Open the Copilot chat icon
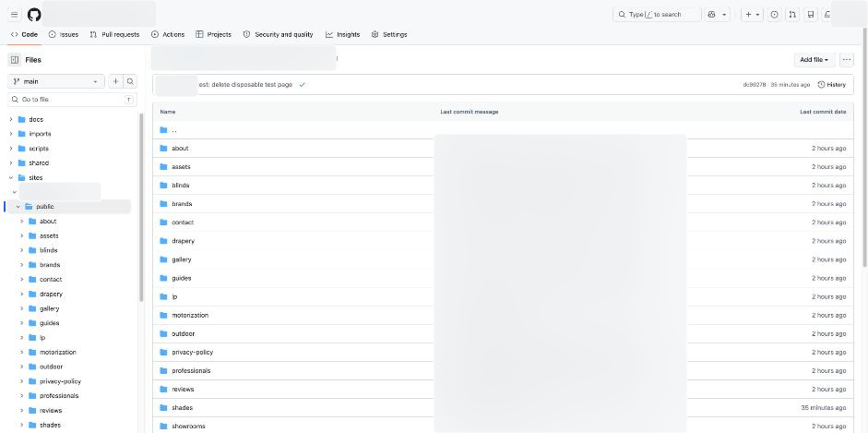This screenshot has height=433, width=868. click(712, 15)
